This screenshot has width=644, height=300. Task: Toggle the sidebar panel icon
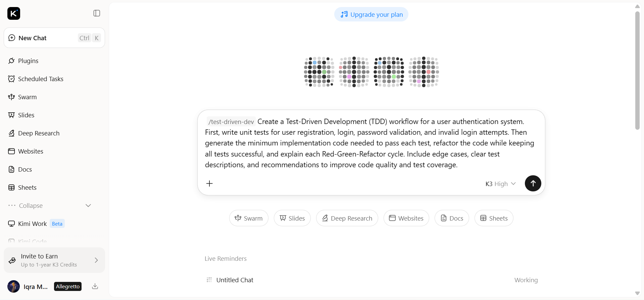coord(97,13)
